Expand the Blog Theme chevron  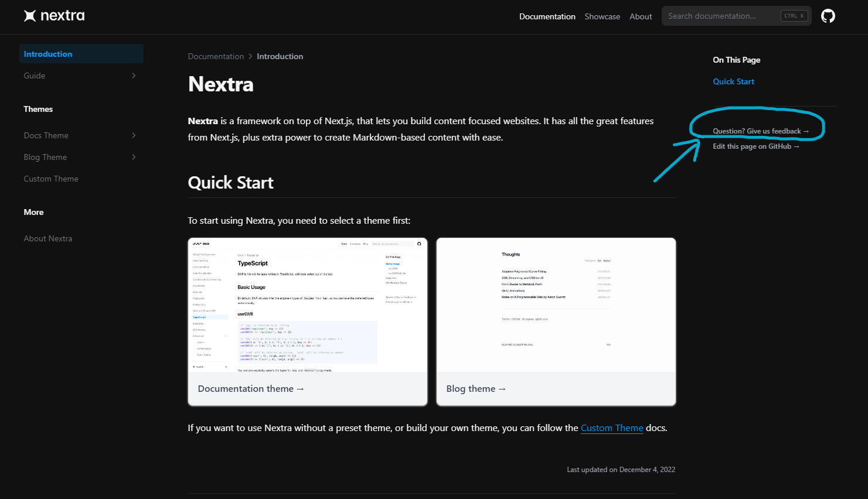134,157
